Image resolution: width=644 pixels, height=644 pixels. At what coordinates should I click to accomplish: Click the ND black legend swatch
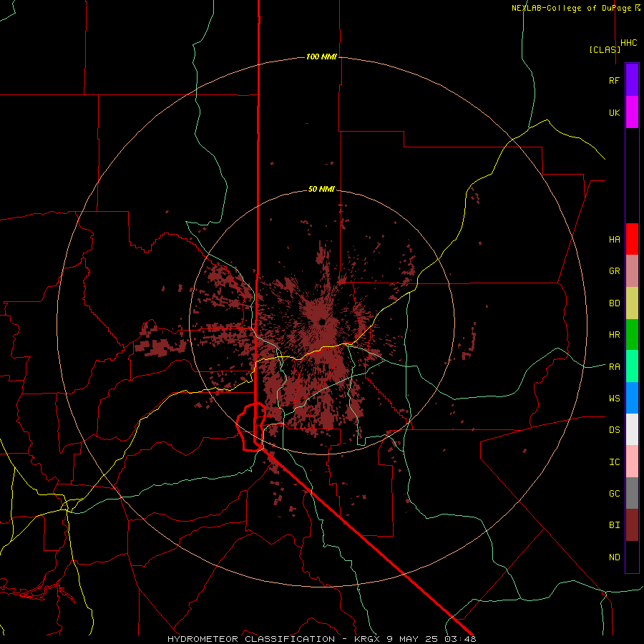(x=632, y=557)
